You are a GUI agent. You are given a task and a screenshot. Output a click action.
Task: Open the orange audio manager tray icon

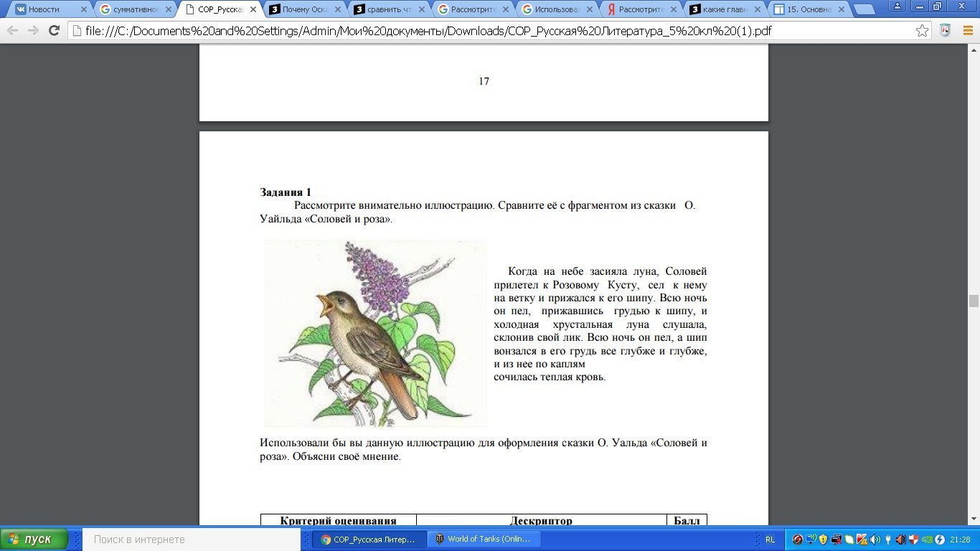coord(900,540)
